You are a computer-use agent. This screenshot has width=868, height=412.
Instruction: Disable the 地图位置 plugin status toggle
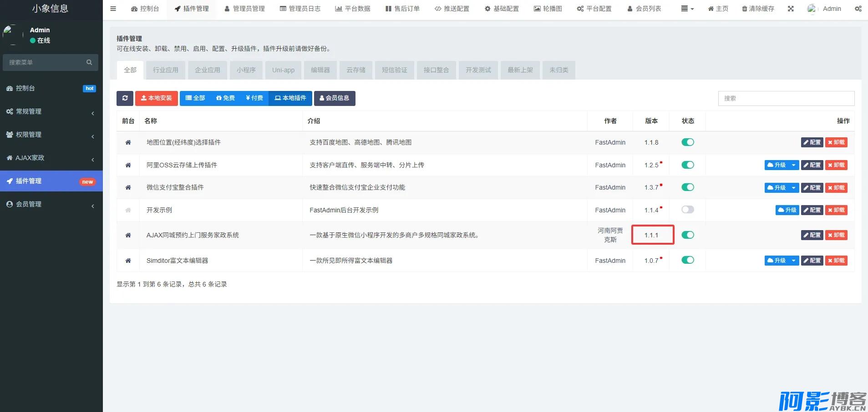pos(687,142)
